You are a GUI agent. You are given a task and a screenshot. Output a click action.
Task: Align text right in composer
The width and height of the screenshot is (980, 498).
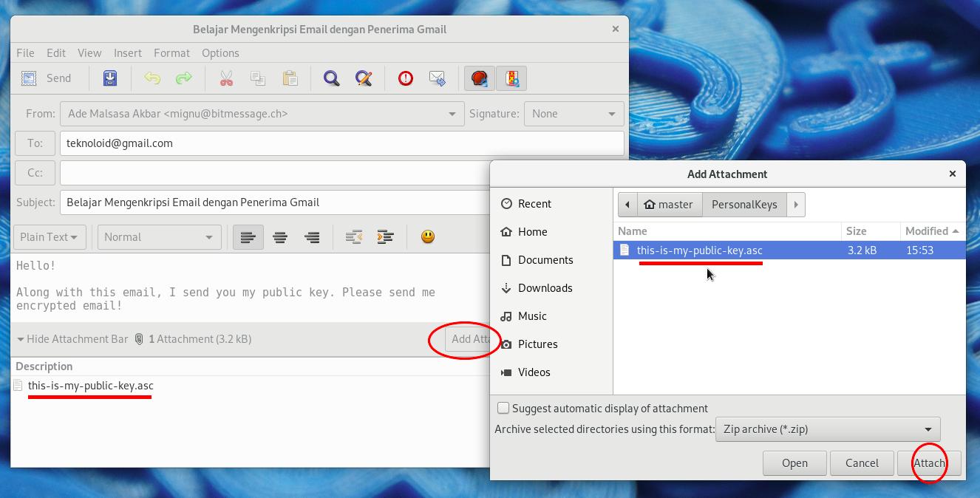pyautogui.click(x=312, y=237)
